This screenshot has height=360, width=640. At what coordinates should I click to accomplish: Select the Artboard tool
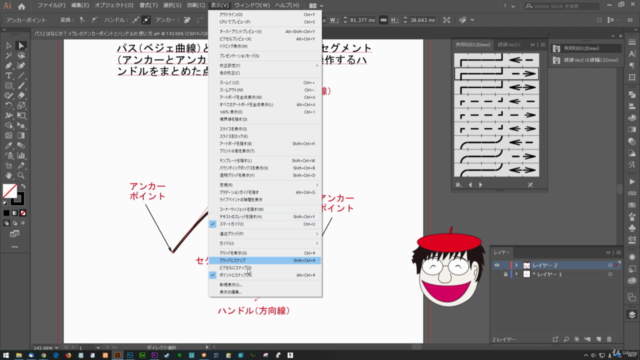pyautogui.click(x=9, y=166)
